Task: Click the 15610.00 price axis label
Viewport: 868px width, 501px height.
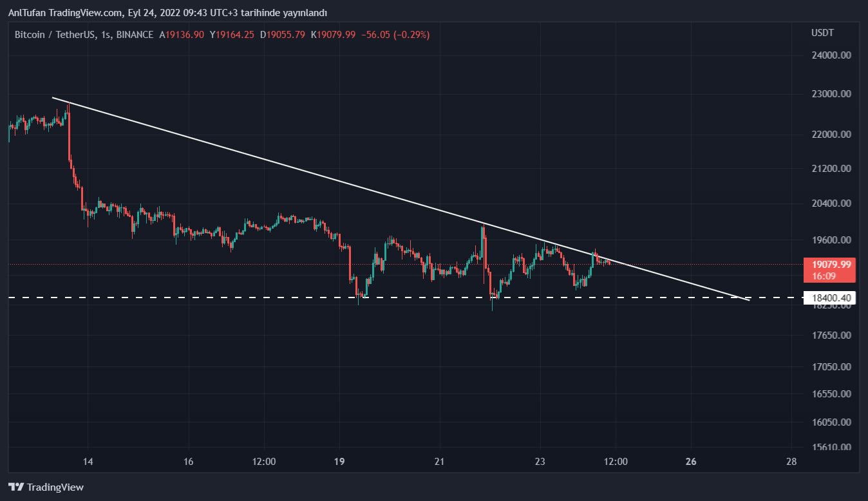Action: [831, 448]
